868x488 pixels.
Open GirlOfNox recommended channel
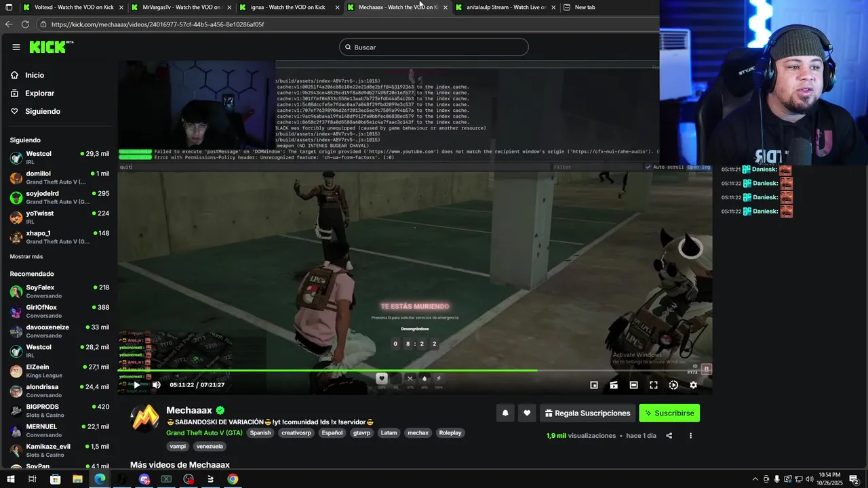click(x=59, y=311)
